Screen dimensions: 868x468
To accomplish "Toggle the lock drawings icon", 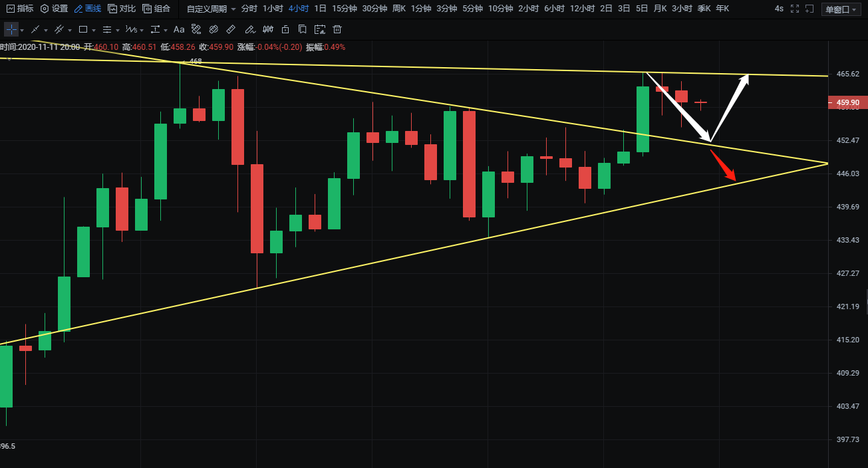I will point(285,30).
